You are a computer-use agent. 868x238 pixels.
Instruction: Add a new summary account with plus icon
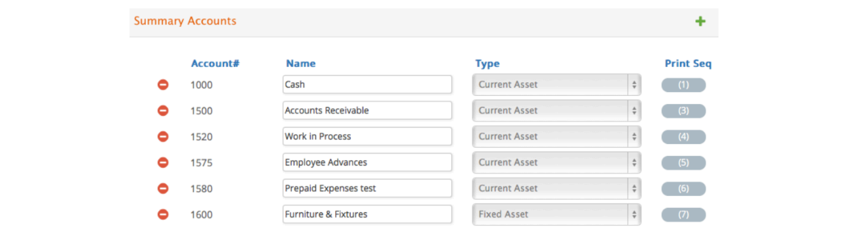(700, 21)
